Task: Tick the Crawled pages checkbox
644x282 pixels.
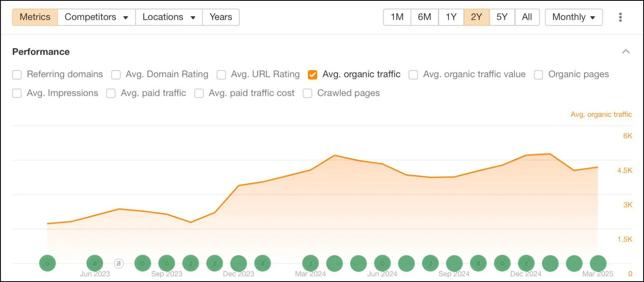Action: tap(308, 93)
